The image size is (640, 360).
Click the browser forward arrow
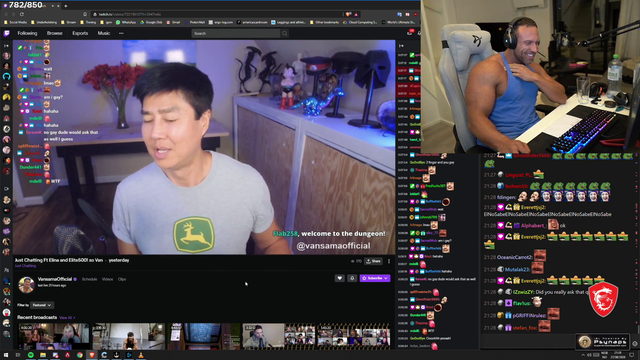point(13,14)
